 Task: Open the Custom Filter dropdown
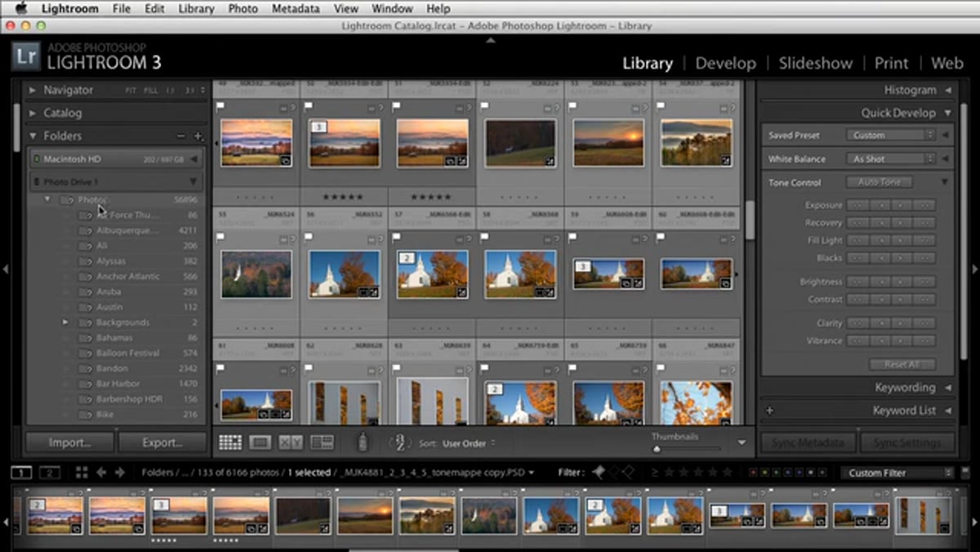(x=898, y=473)
